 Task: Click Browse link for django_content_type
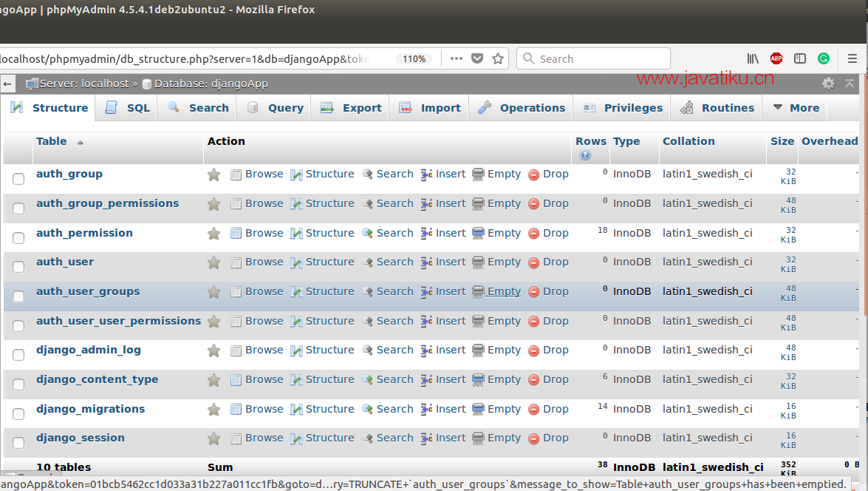point(264,379)
